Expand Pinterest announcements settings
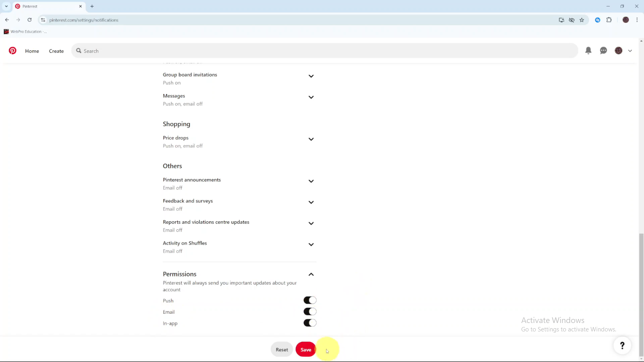Screen dimensions: 644x362 click(311, 181)
